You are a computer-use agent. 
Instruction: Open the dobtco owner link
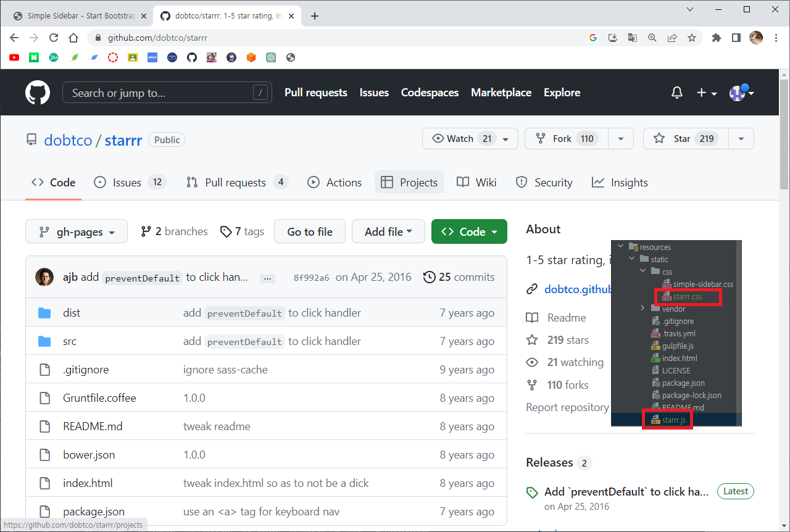(68, 140)
